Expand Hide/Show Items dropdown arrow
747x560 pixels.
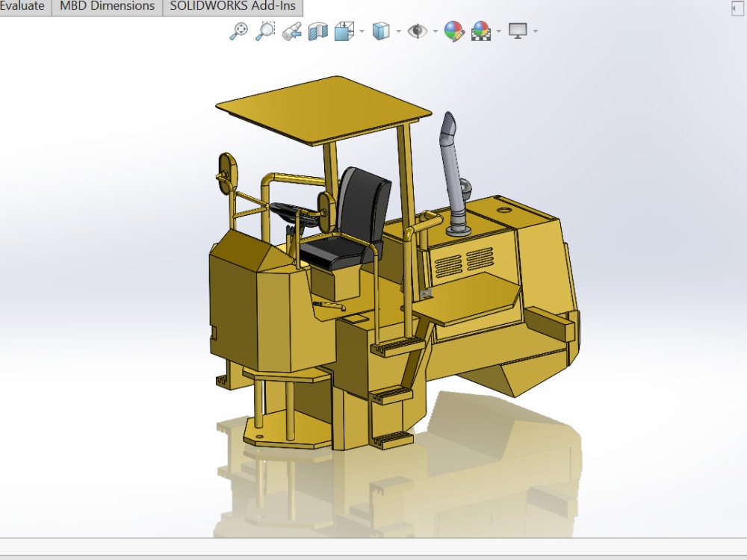pos(436,31)
